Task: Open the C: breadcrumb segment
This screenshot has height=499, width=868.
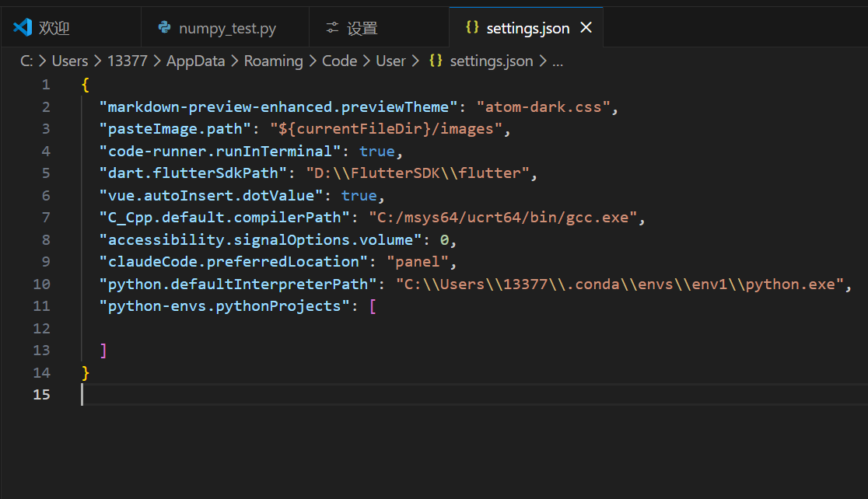Action: click(26, 61)
